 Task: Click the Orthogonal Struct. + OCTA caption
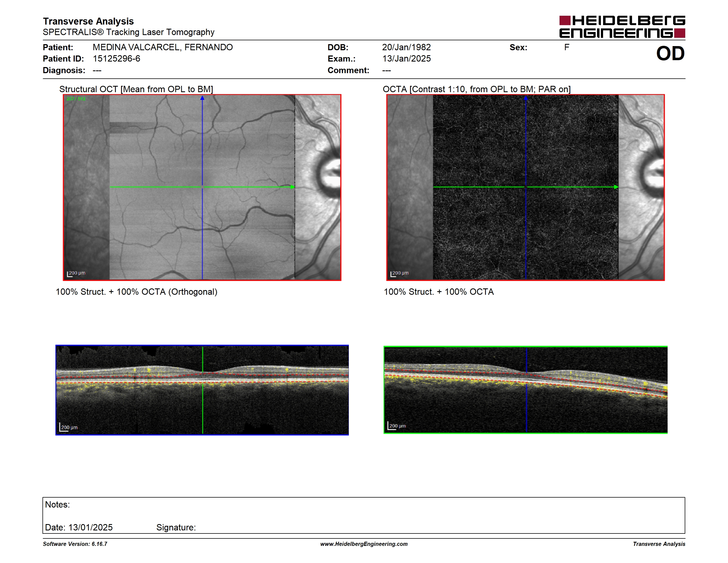[136, 292]
